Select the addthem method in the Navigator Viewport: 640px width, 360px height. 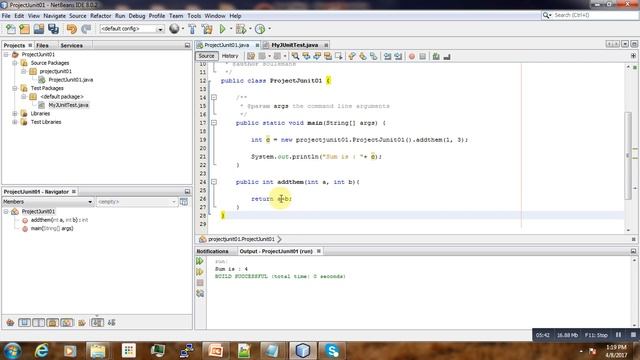click(x=59, y=220)
